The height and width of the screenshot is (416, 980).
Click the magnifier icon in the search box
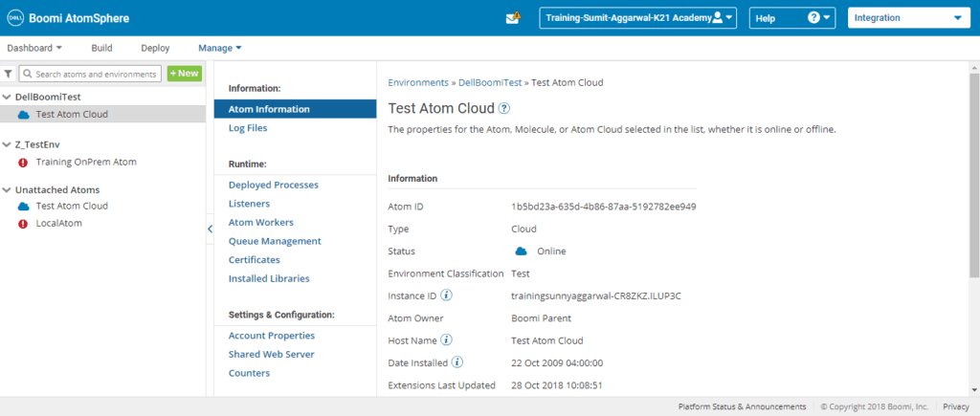[28, 74]
